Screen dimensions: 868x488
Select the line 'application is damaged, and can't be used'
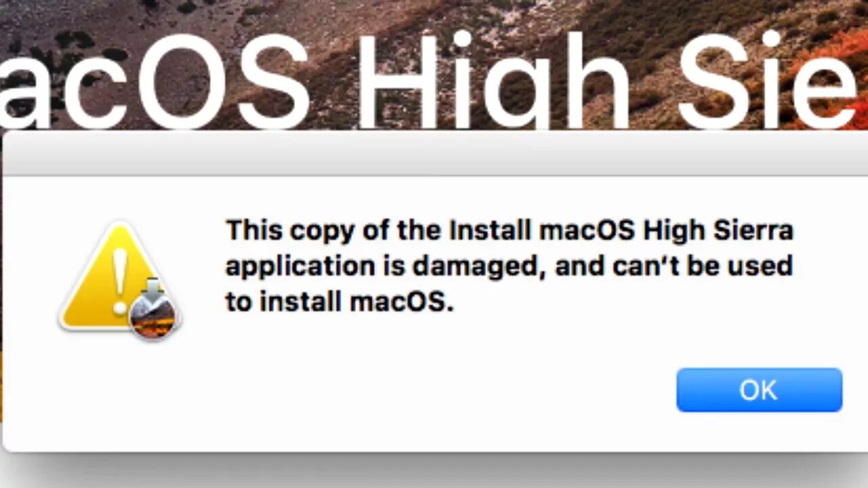(x=509, y=266)
